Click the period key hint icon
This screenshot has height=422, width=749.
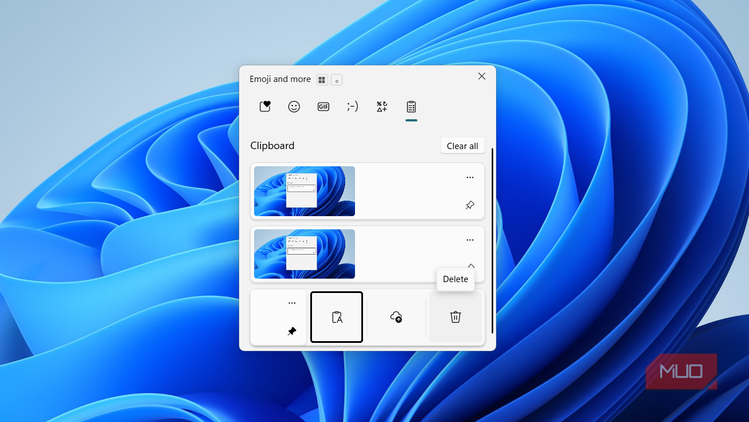coord(337,80)
